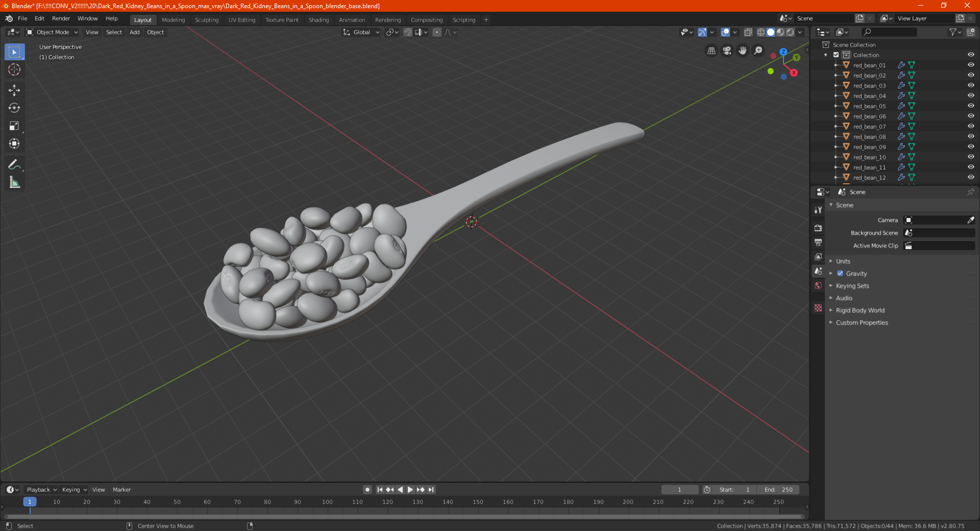Switch to orthographic grid view icon
This screenshot has width=980, height=531.
(711, 51)
